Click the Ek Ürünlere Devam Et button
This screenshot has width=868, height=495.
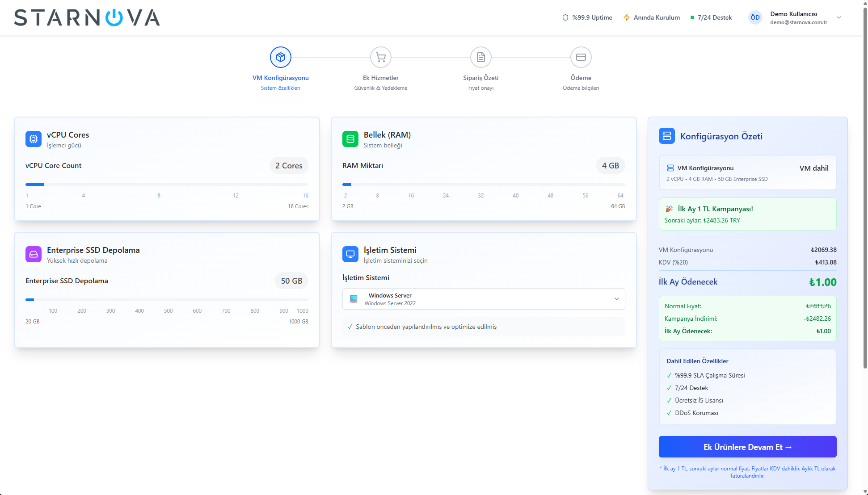pyautogui.click(x=747, y=447)
